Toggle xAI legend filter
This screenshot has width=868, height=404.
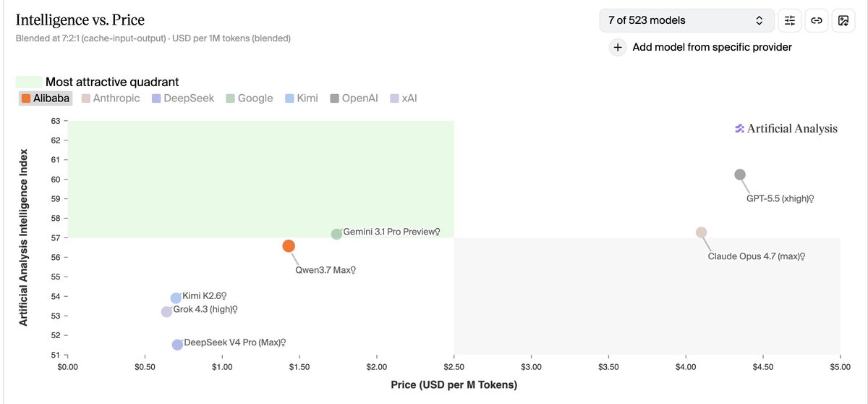tap(403, 98)
